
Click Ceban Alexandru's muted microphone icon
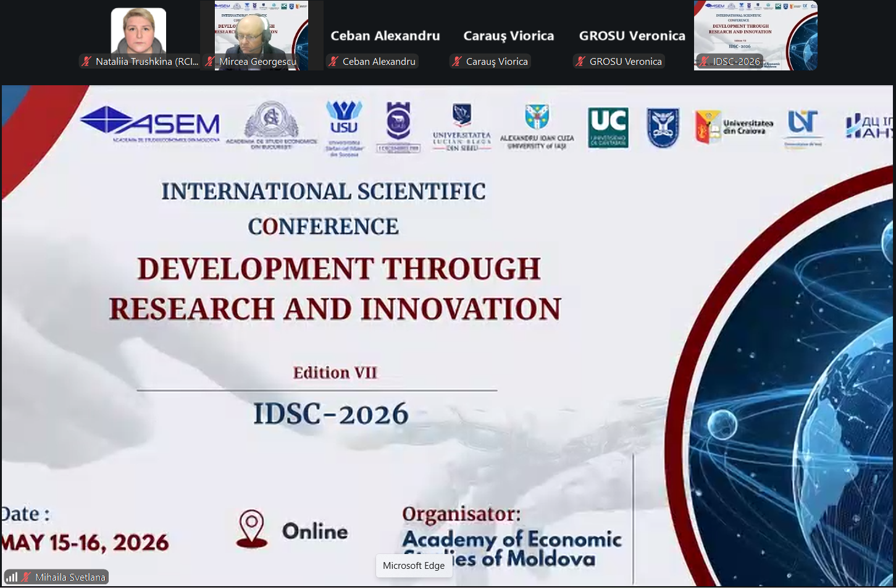(333, 61)
